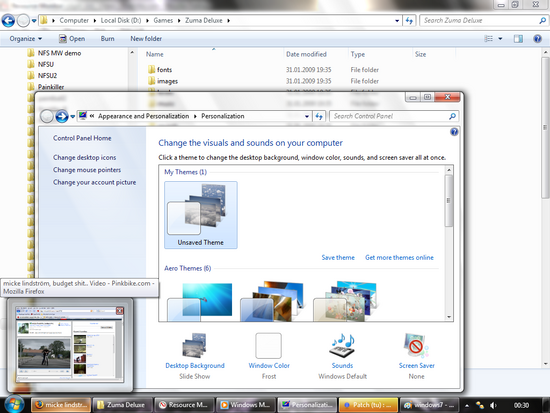Expand Explorer address bar history dropdown
The width and height of the screenshot is (550, 413).
[397, 21]
